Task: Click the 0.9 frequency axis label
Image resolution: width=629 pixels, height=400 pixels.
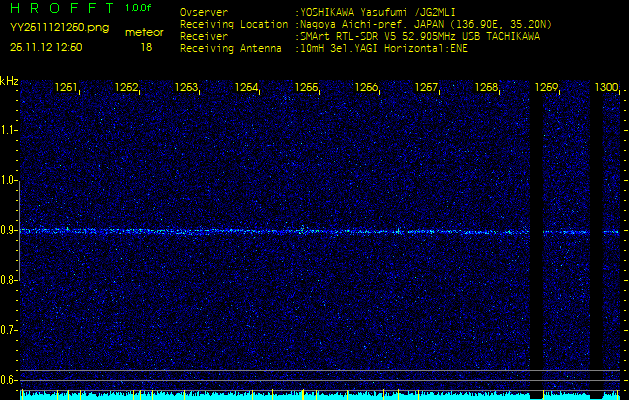Action: click(9, 231)
